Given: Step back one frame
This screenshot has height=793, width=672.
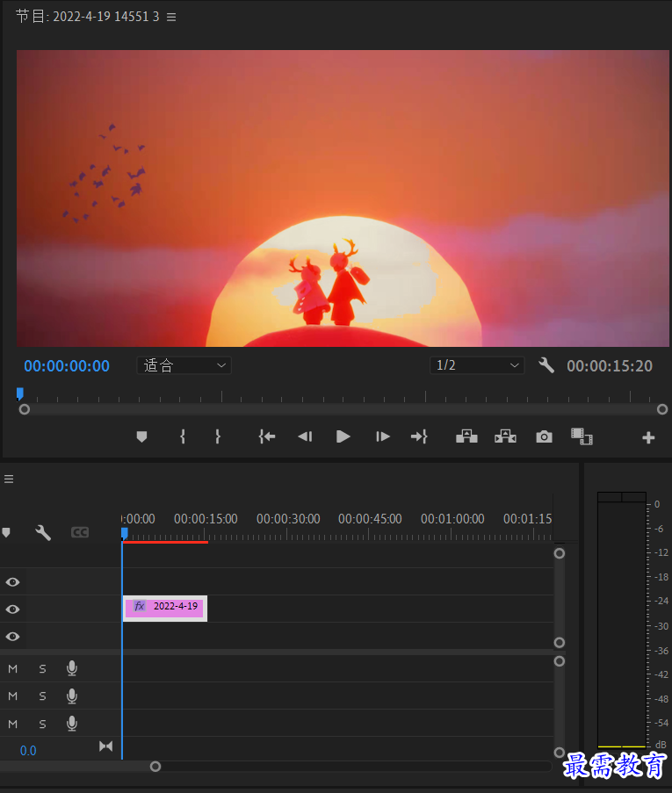Looking at the screenshot, I should coord(305,436).
